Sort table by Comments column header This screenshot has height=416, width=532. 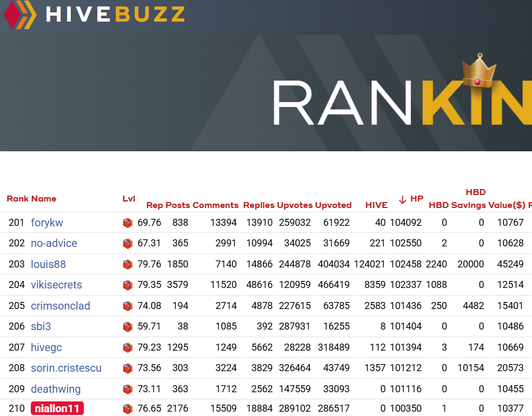[x=215, y=205]
